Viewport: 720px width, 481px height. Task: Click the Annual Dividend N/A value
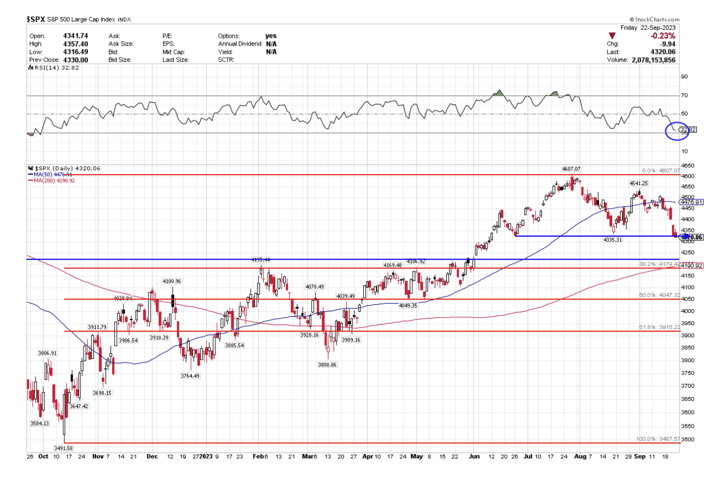click(x=271, y=44)
